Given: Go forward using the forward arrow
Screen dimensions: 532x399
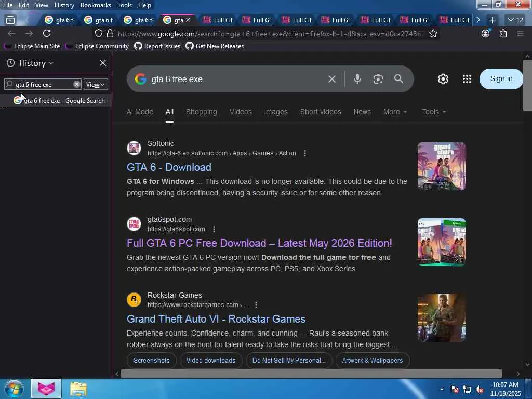Looking at the screenshot, I should coord(29,33).
